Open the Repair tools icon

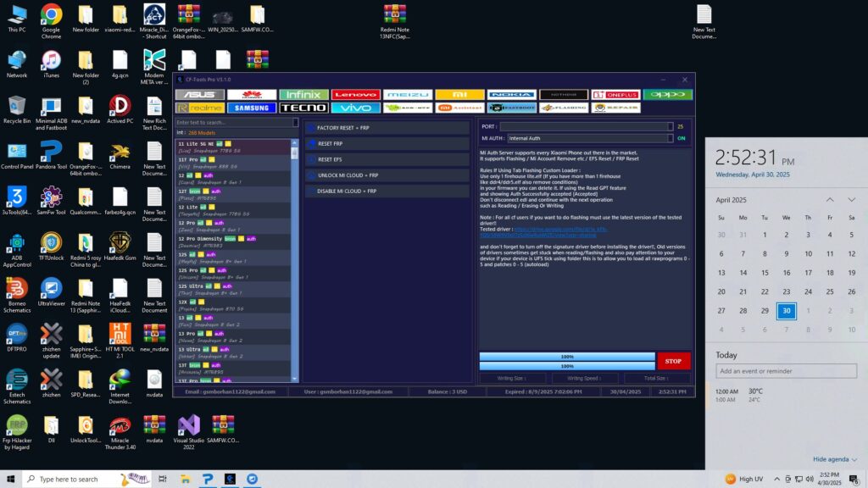(x=616, y=108)
